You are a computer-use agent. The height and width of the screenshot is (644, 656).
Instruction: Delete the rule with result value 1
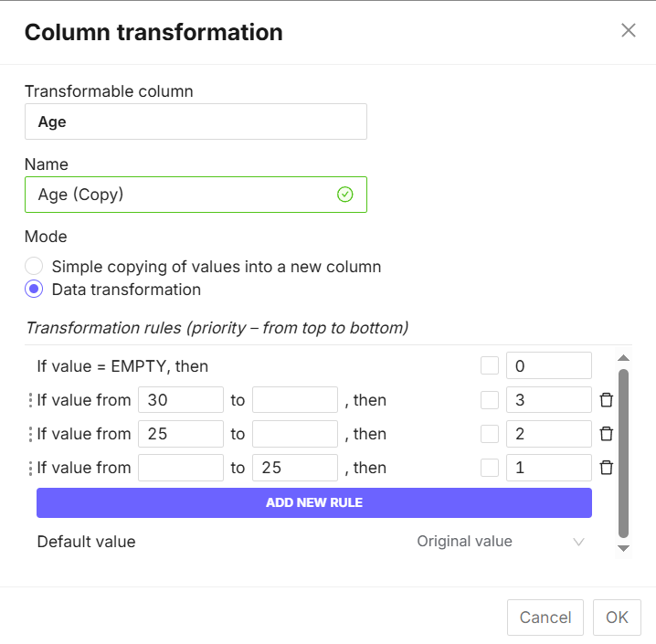[x=607, y=468]
